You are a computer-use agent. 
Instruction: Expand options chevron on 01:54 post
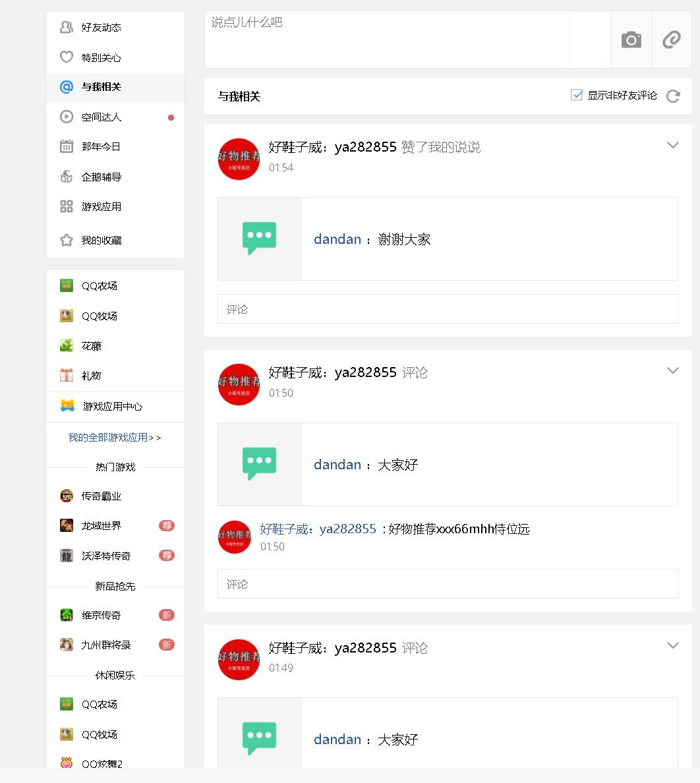672,145
